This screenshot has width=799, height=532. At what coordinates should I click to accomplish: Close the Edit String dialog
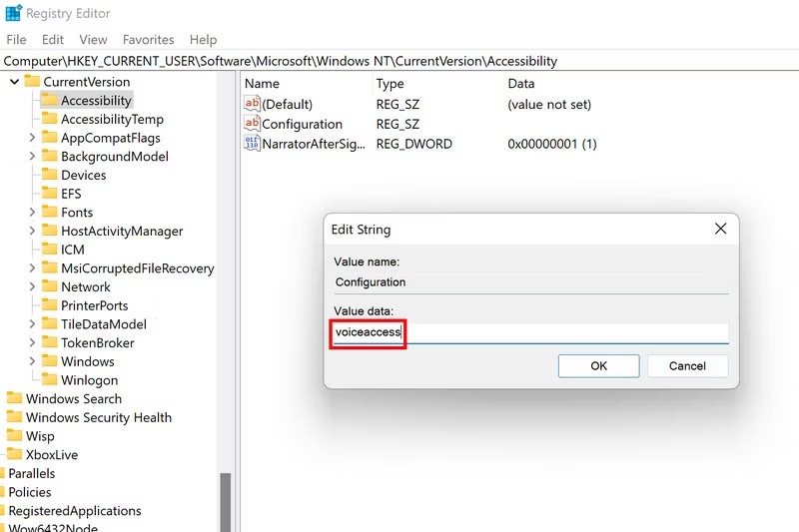click(720, 229)
